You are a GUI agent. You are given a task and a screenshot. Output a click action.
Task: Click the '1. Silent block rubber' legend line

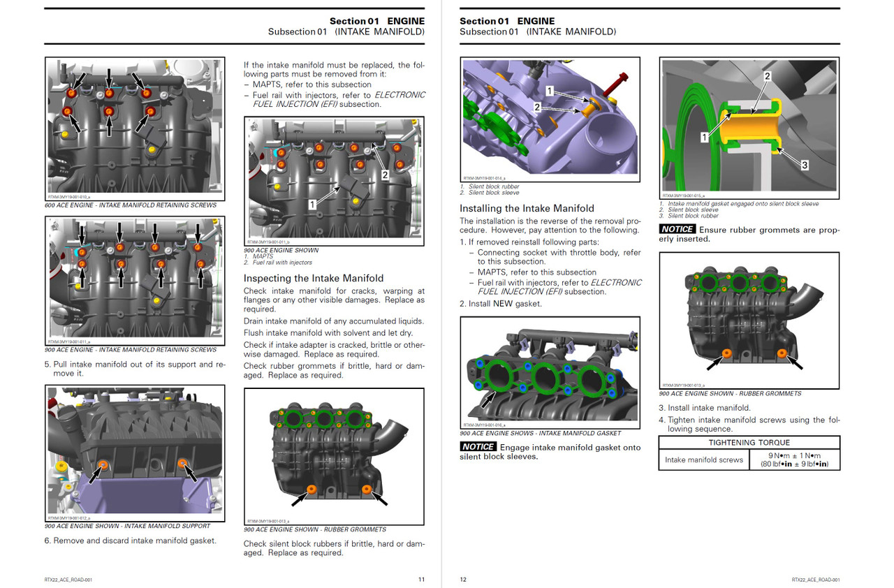(490, 187)
